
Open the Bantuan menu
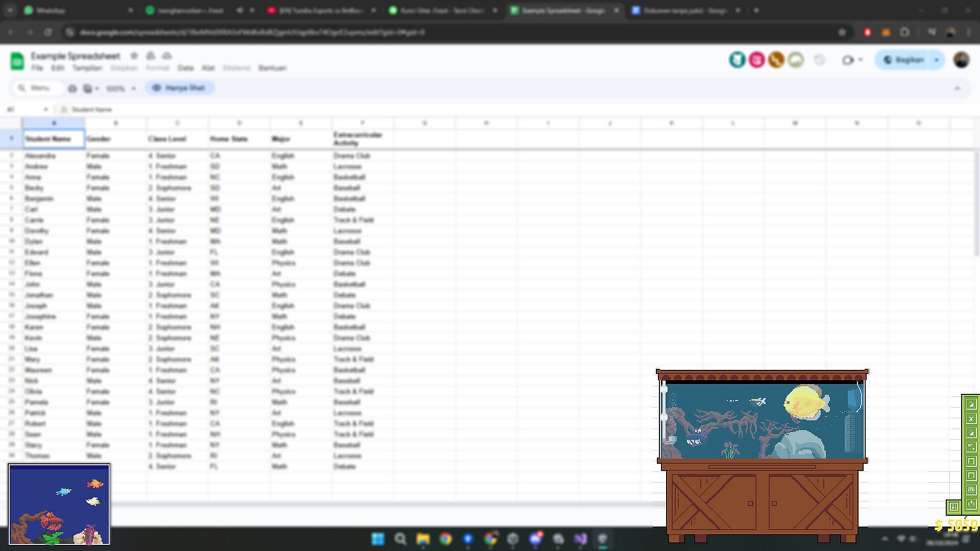pos(272,68)
